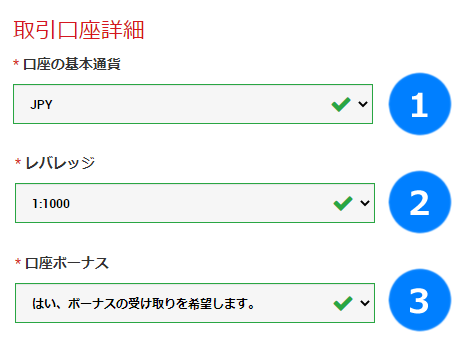The height and width of the screenshot is (360, 460).
Task: Click the レバレッジ field label
Action: (60, 163)
